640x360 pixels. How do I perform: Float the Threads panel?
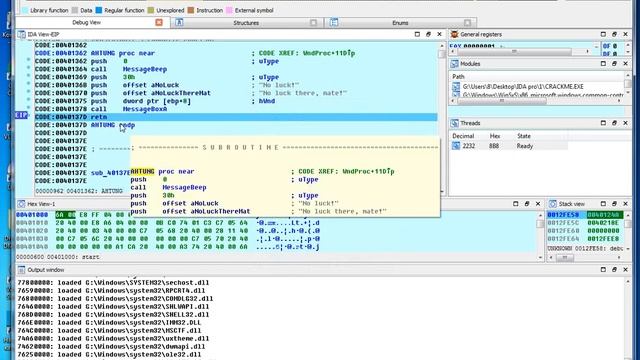coord(614,123)
